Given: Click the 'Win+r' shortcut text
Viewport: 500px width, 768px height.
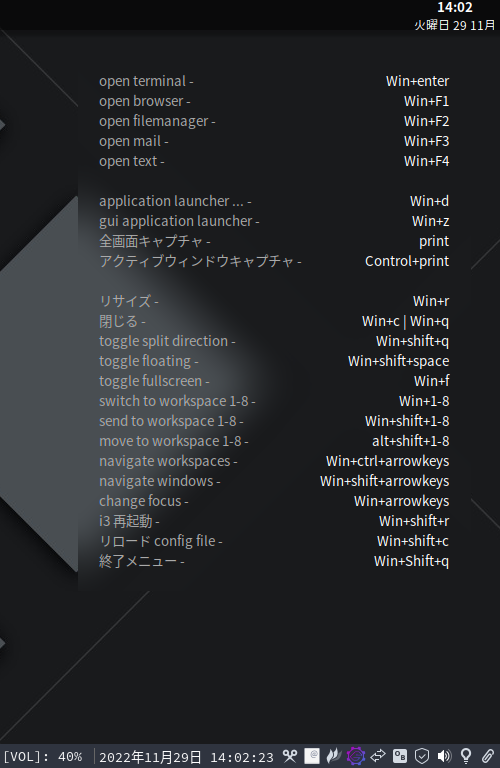Looking at the screenshot, I should [x=431, y=301].
